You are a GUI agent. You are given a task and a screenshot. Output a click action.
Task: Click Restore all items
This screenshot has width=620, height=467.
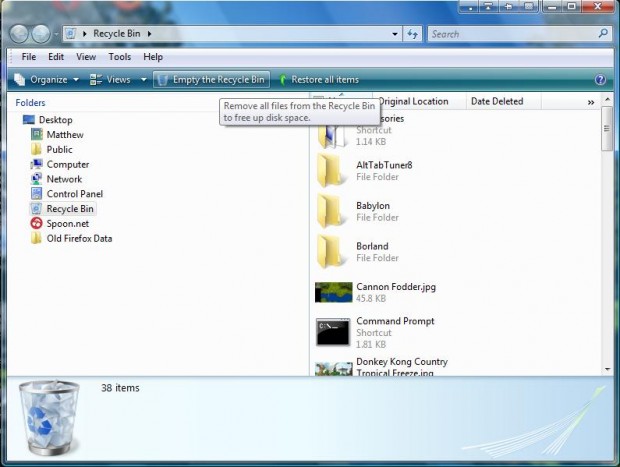(x=318, y=79)
